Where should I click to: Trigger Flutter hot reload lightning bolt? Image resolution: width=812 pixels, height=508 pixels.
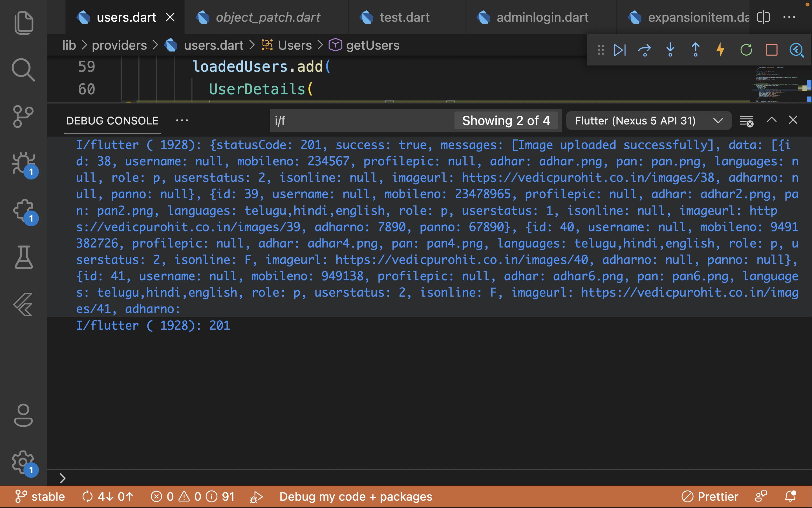[720, 50]
